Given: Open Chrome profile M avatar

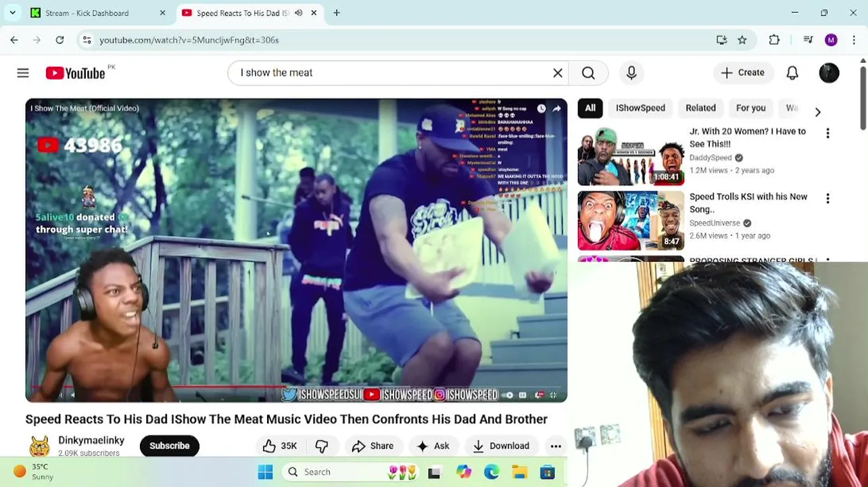Looking at the screenshot, I should click(x=831, y=40).
